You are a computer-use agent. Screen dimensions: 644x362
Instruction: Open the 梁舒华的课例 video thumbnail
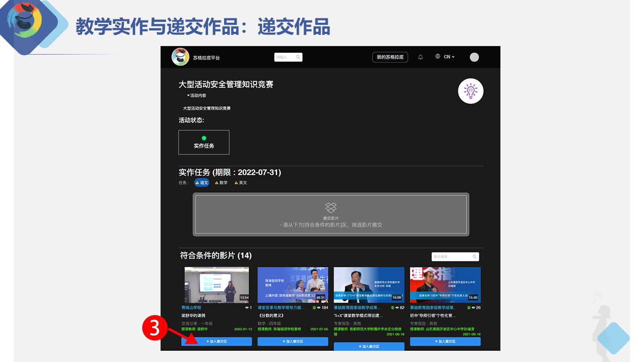(216, 285)
